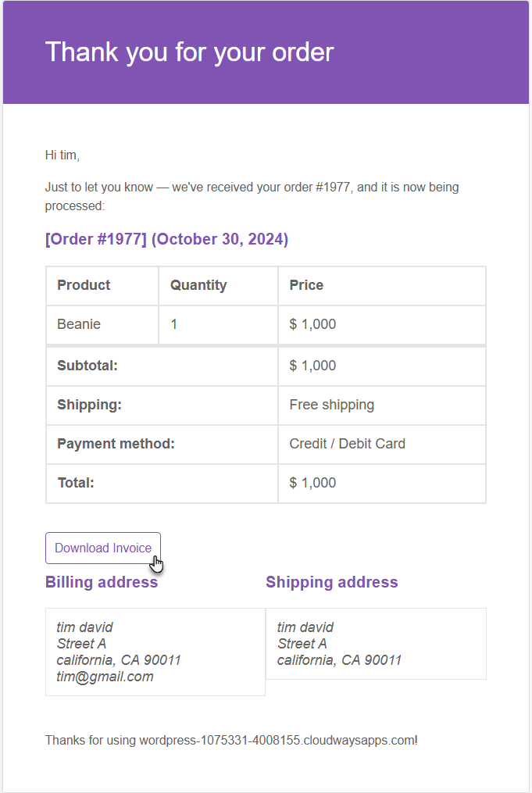The width and height of the screenshot is (532, 793).
Task: Click the tim@gmail.com email address
Action: click(105, 677)
